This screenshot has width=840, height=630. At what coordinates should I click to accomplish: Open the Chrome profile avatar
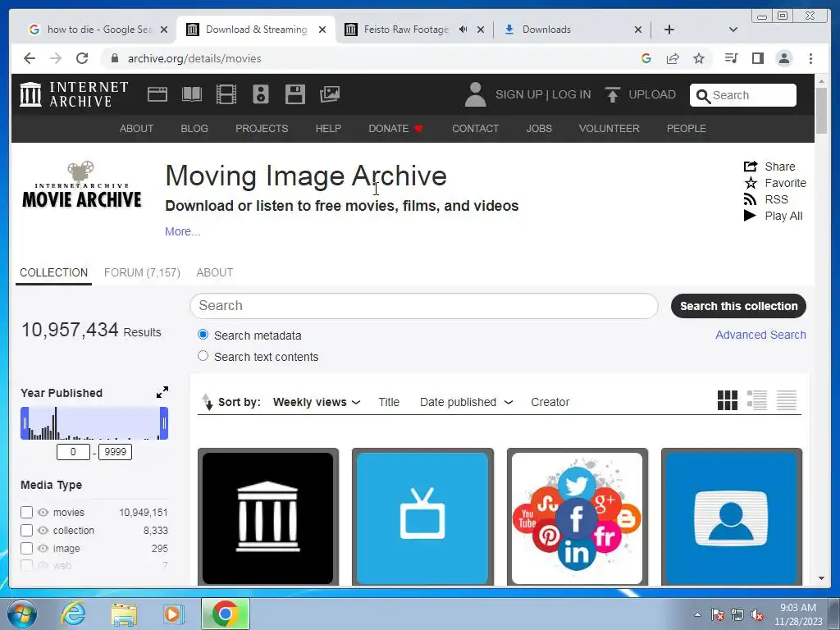coord(784,58)
